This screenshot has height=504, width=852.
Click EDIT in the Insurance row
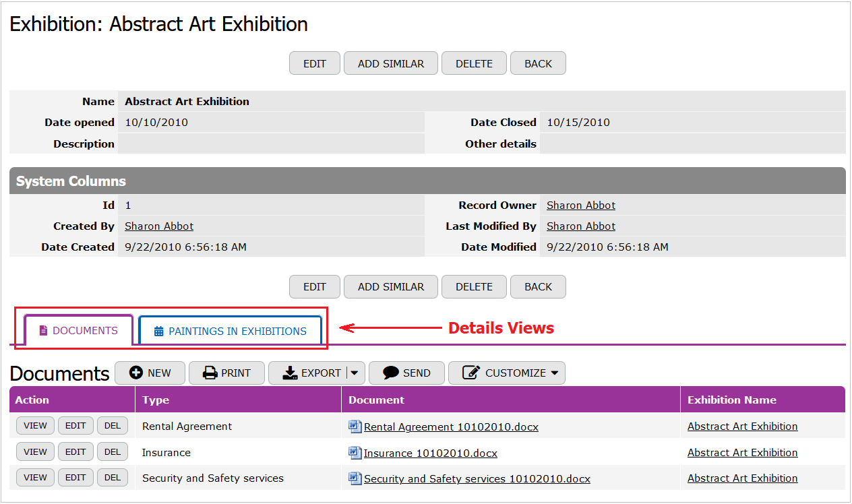point(75,452)
